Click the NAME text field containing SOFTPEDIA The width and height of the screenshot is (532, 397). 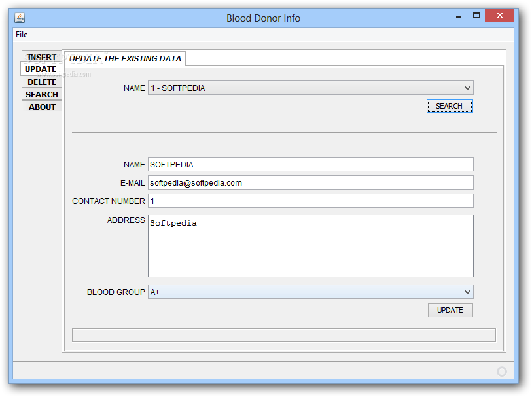310,164
